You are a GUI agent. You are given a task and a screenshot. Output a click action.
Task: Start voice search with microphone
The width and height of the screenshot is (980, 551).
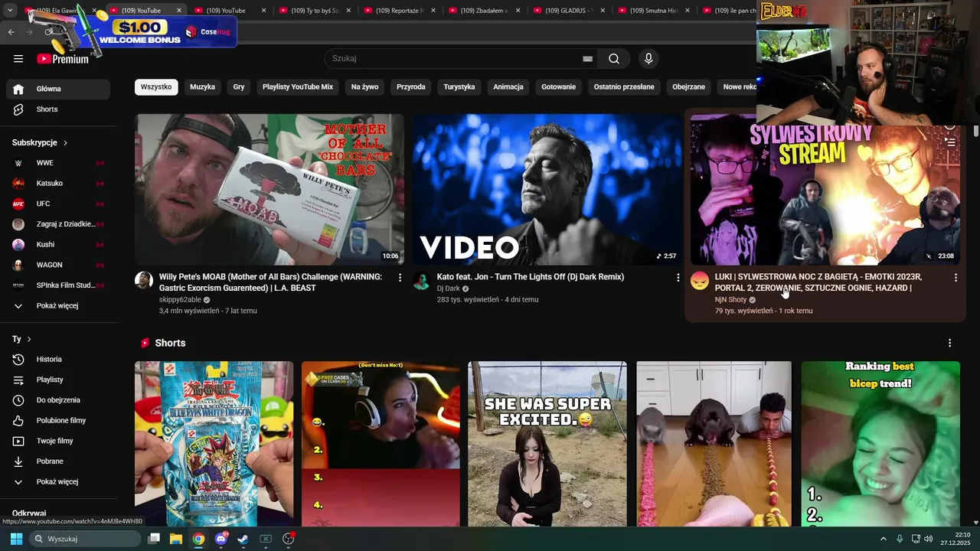[648, 59]
